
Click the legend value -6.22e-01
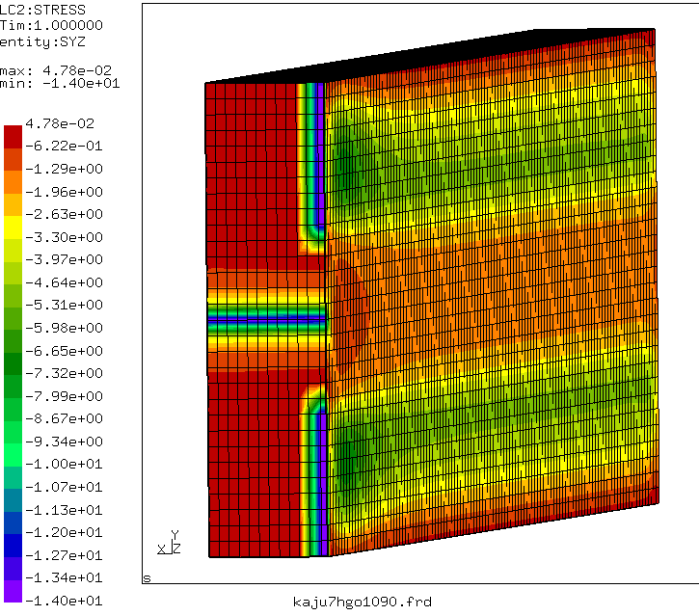(x=64, y=146)
